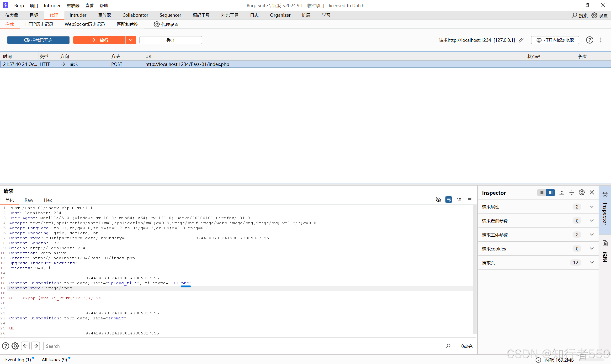Image resolution: width=611 pixels, height=364 pixels.
Task: Click the help question mark icon near the browser button
Action: [590, 40]
